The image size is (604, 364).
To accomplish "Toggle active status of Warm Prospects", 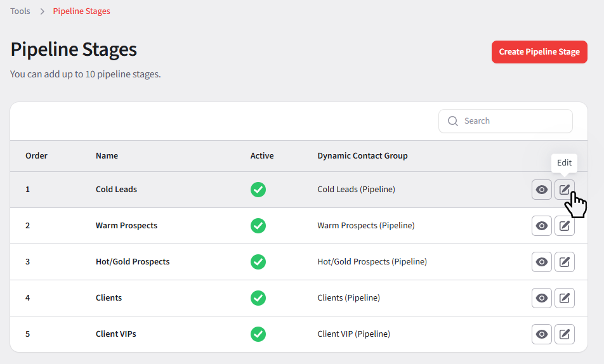I will [258, 226].
